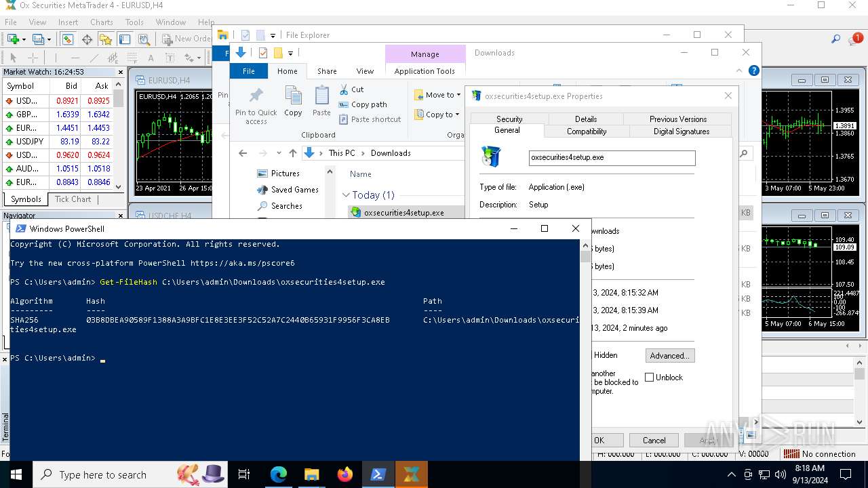Open the Profiles icon in MetaTrader toolbar
The width and height of the screenshot is (868, 488).
pyautogui.click(x=39, y=39)
